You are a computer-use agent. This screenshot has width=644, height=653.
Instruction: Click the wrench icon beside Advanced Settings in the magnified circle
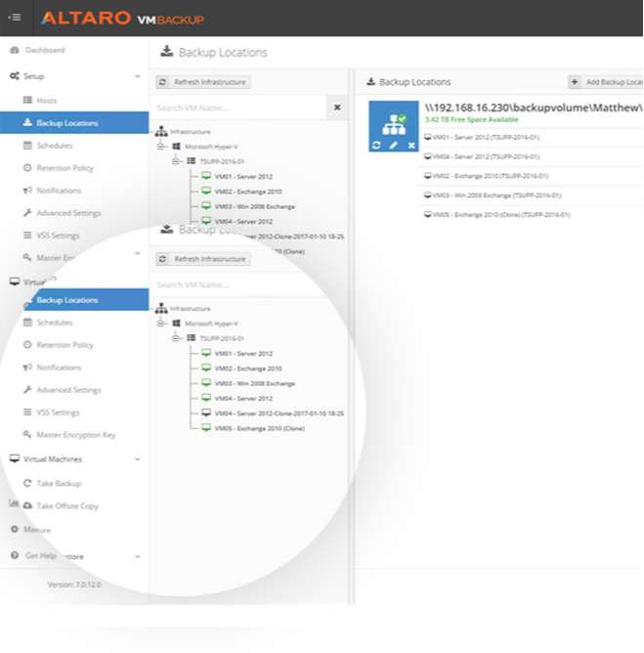[27, 390]
